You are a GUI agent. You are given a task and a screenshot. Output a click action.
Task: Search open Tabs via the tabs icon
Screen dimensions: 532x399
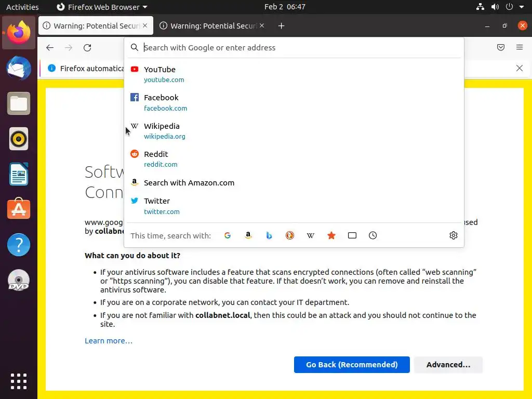pyautogui.click(x=352, y=235)
